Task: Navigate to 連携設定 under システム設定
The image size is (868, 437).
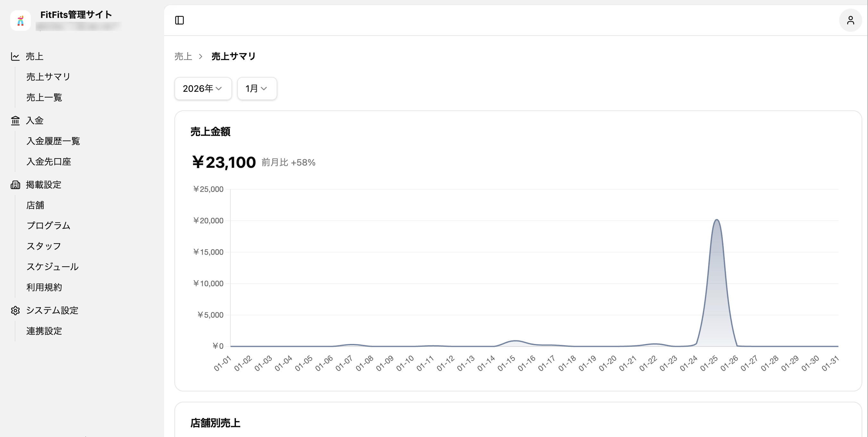Action: pos(44,331)
